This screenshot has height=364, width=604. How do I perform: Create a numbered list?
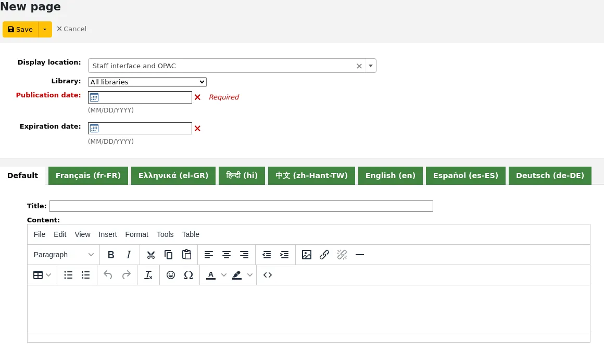tap(85, 275)
